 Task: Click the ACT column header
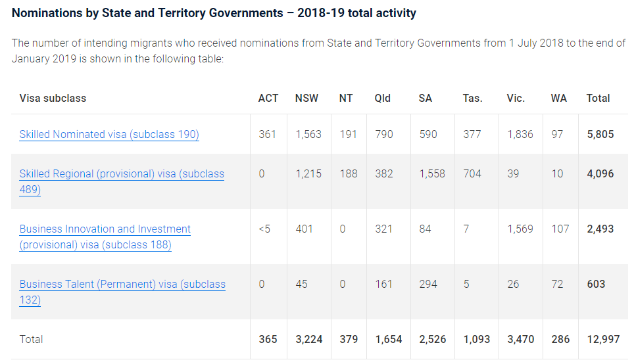click(268, 99)
